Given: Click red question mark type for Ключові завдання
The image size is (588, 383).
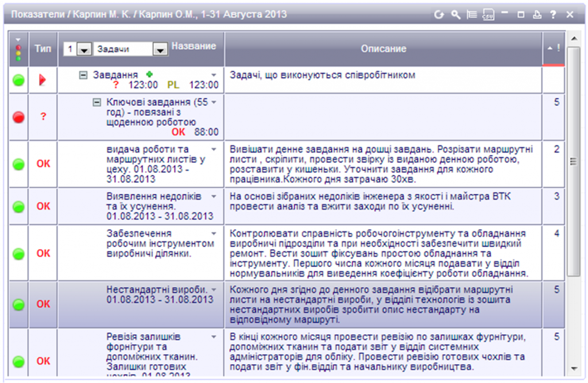Looking at the screenshot, I should coord(43,117).
